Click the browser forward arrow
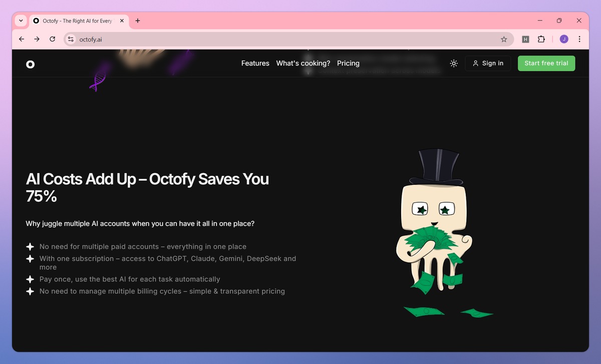Image resolution: width=601 pixels, height=364 pixels. [x=37, y=39]
